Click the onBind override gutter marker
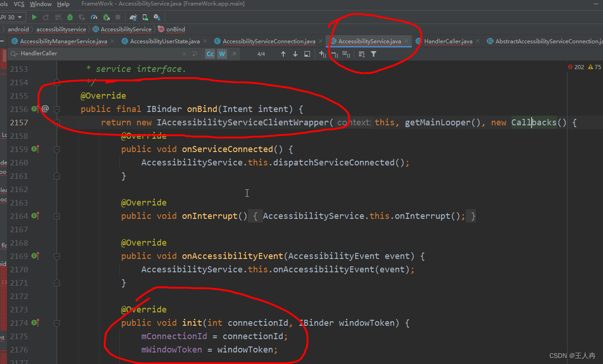Viewport: 603px width, 364px height. [x=35, y=109]
